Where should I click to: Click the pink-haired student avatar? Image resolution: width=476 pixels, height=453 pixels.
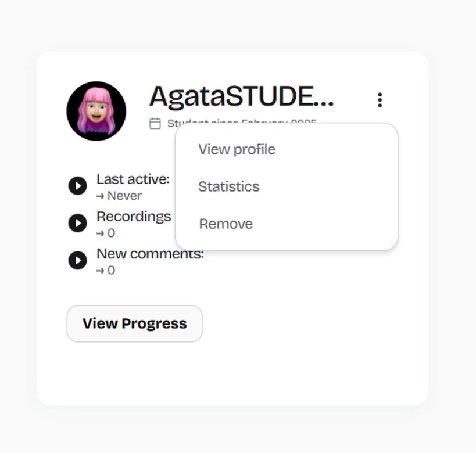[x=96, y=111]
